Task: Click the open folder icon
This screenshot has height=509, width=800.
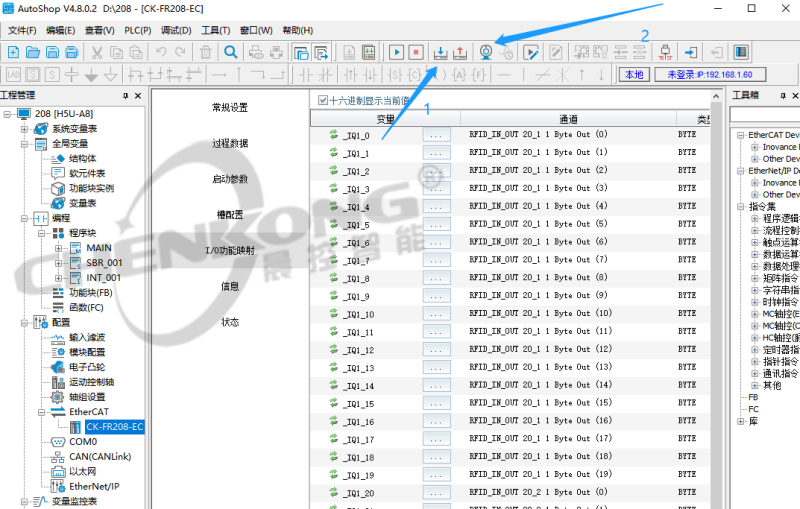Action: (x=32, y=52)
